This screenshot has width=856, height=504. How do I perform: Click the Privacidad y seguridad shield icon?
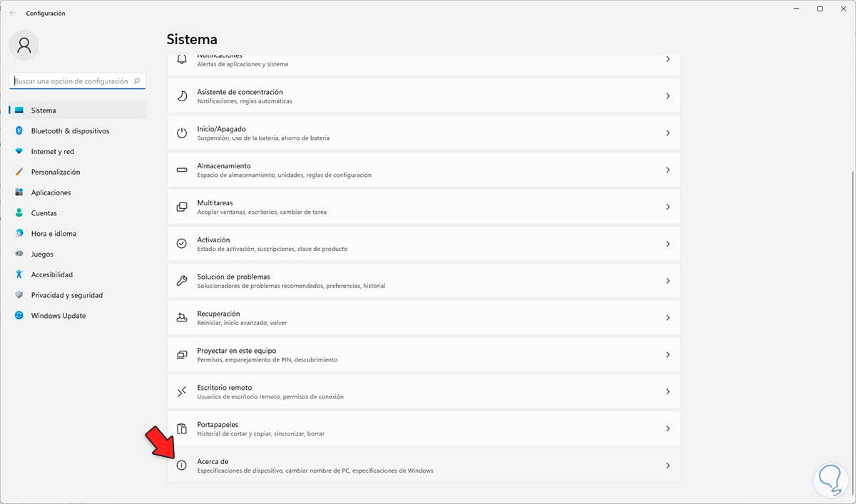[x=19, y=295]
